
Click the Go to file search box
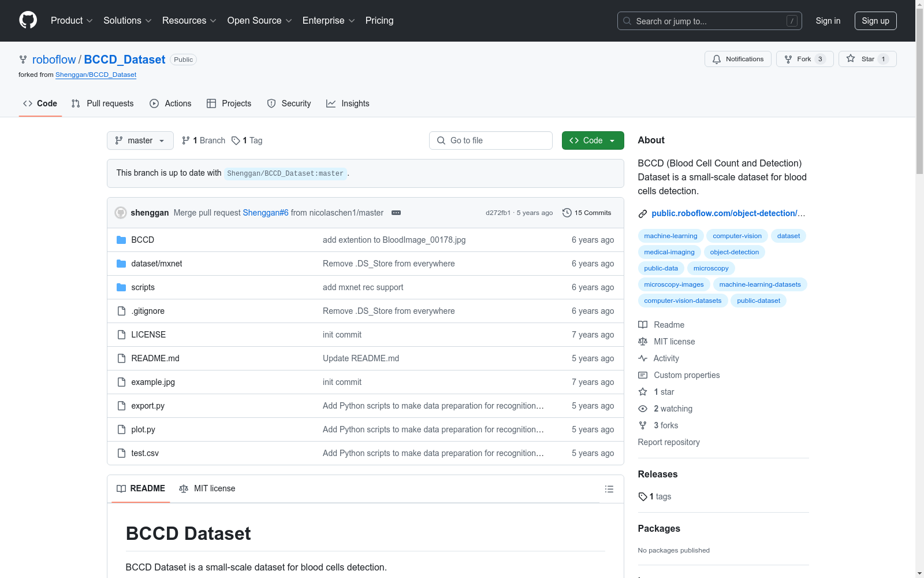click(x=491, y=140)
